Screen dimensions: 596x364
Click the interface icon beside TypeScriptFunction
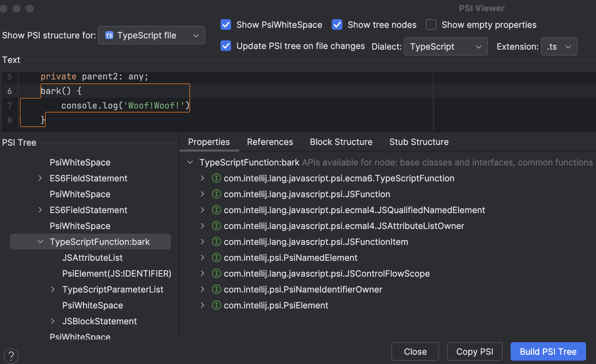click(217, 178)
